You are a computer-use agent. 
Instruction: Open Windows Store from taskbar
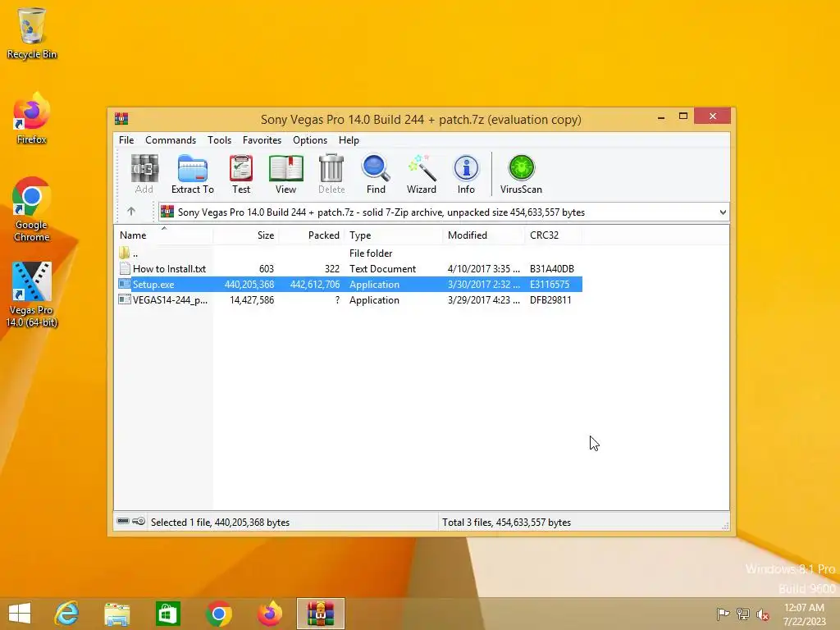click(167, 614)
